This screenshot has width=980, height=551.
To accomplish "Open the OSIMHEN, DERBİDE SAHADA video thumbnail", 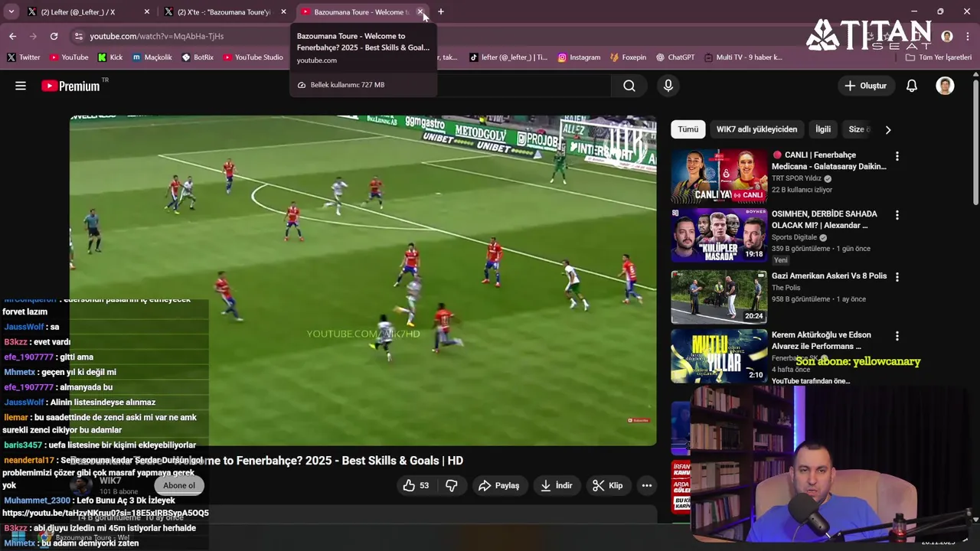I will (719, 235).
